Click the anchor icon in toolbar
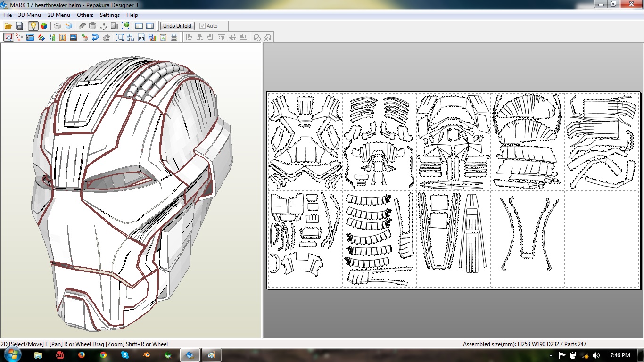 pos(104,26)
